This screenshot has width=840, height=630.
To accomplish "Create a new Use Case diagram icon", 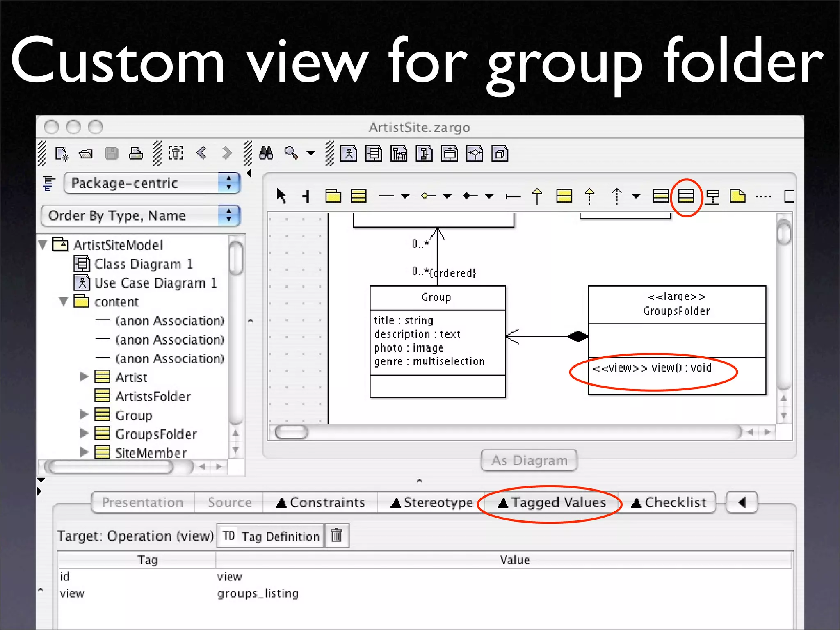I will pos(348,154).
